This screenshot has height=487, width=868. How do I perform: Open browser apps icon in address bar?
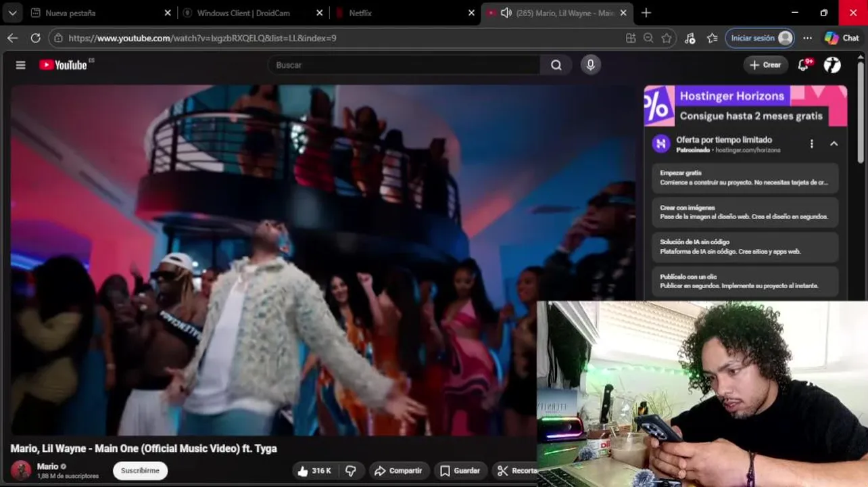pyautogui.click(x=631, y=38)
